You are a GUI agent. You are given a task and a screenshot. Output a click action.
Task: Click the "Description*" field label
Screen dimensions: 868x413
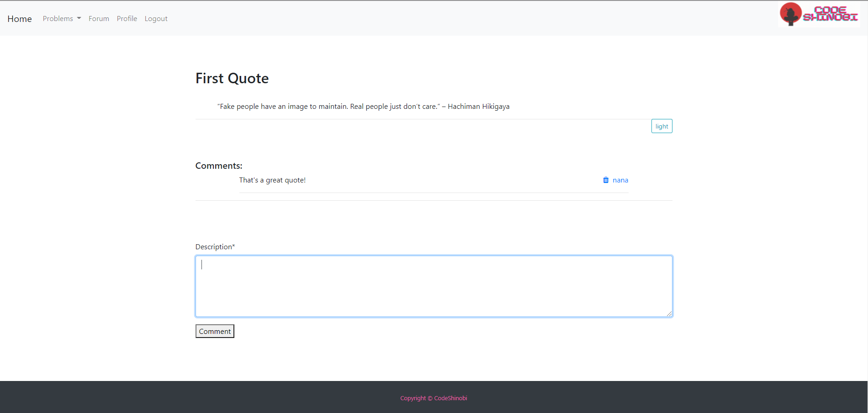(215, 247)
